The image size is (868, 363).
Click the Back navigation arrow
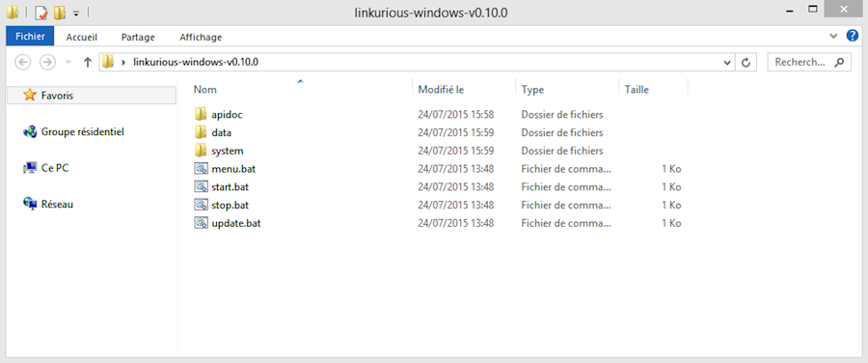click(x=22, y=62)
